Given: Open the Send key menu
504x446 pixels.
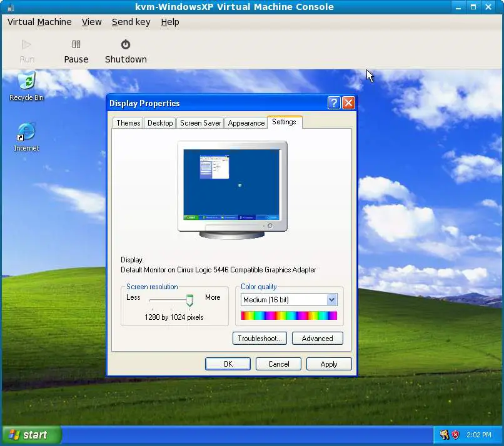Looking at the screenshot, I should 131,22.
